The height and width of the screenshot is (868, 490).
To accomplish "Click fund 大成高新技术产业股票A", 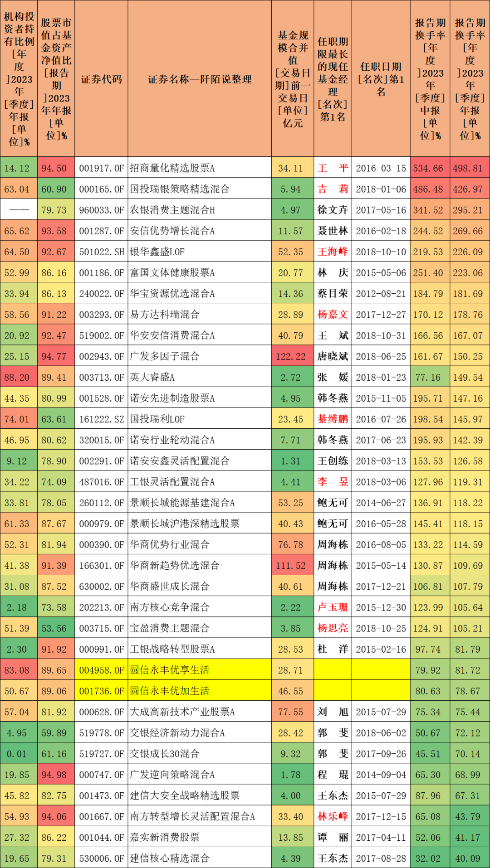I will pos(182,712).
